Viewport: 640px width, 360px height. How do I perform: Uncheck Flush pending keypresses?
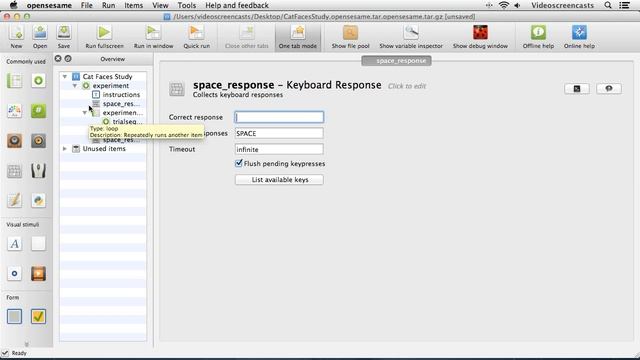(239, 163)
